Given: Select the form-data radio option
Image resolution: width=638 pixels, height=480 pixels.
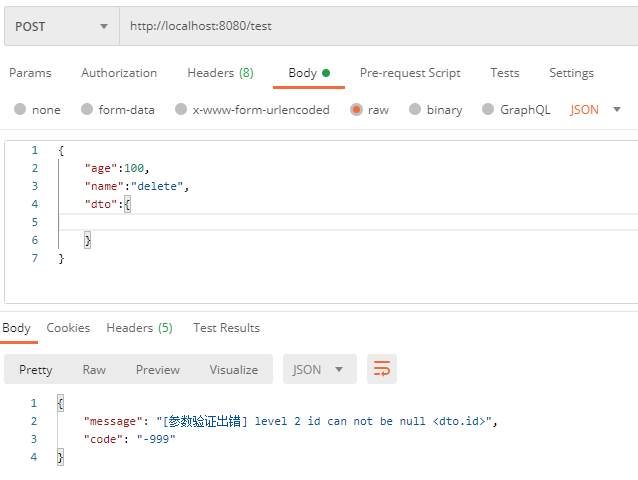Looking at the screenshot, I should pos(88,110).
